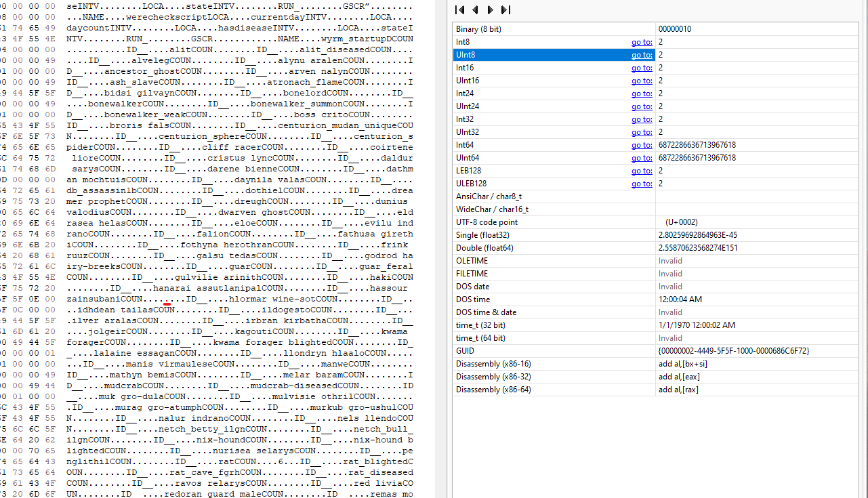Click the UInt64 value field
Image resolution: width=868 pixels, height=498 pixels.
697,158
